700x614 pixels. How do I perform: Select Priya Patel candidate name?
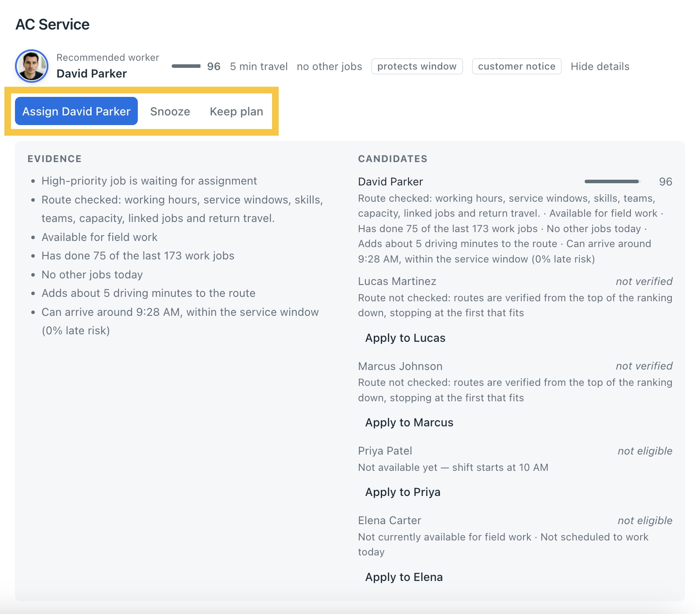pyautogui.click(x=385, y=451)
